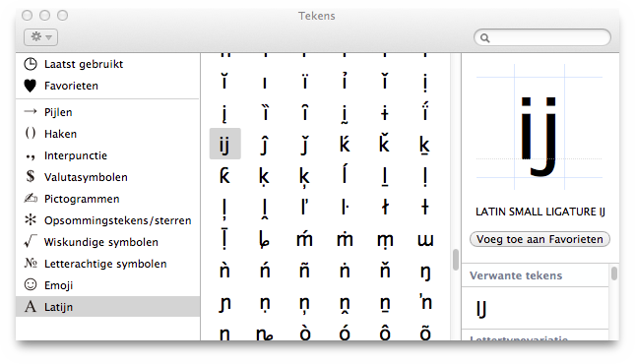Select i with dot below ị
Viewport: 635px width, 364px height.
point(425,83)
